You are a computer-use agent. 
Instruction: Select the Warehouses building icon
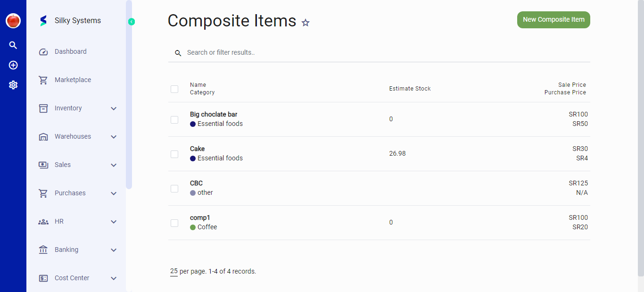[43, 136]
